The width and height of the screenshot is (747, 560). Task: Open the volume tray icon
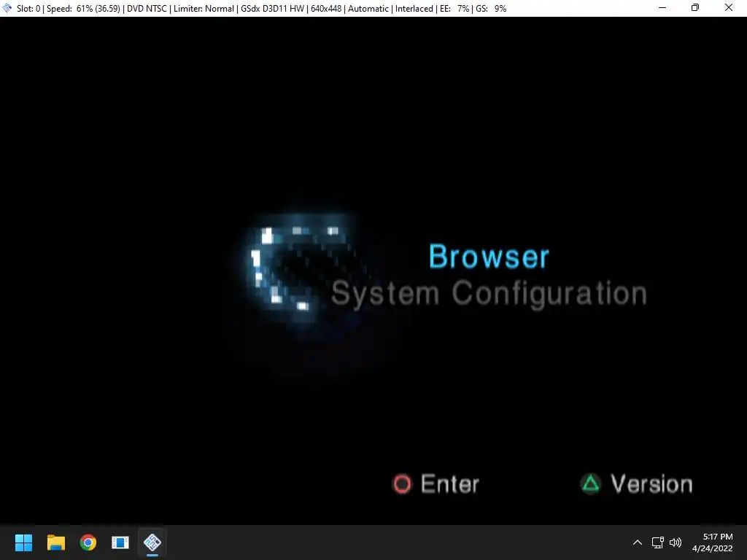[x=676, y=542]
